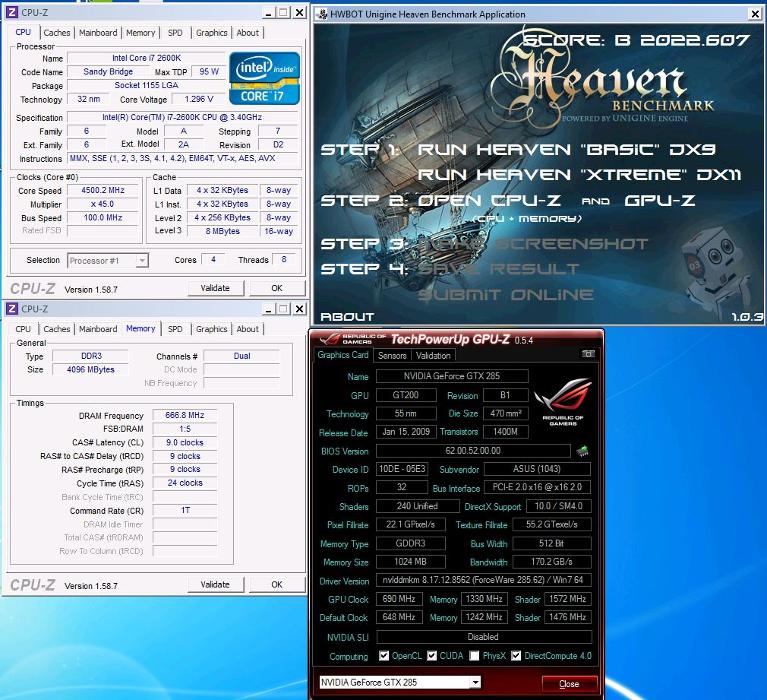Select Graphics tab in the CPU-Z Memory window

tap(211, 329)
